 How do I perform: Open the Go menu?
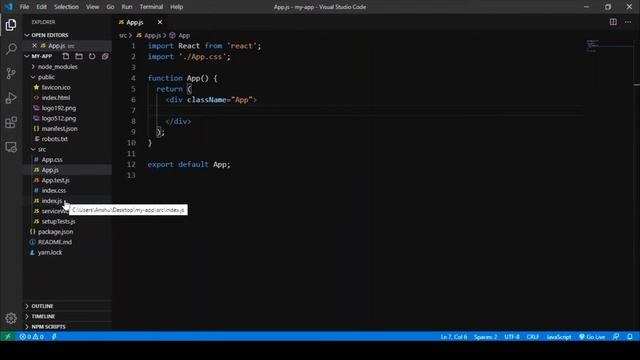click(x=110, y=7)
